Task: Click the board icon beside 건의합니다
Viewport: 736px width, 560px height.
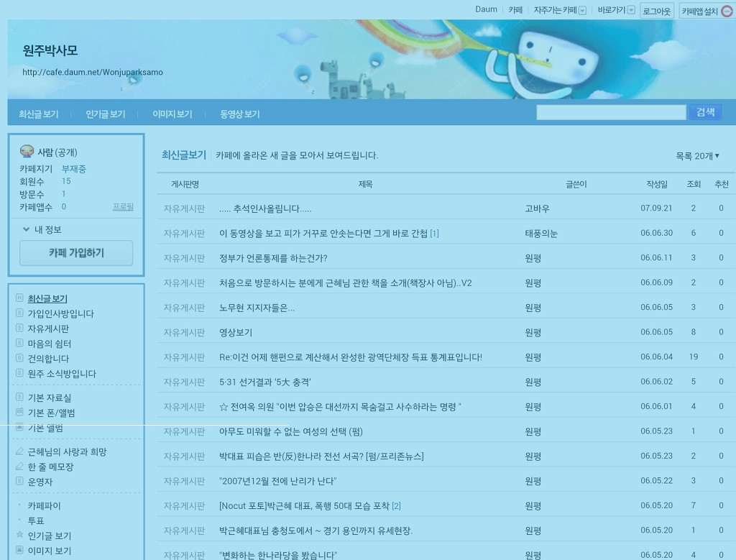Action: click(x=19, y=358)
